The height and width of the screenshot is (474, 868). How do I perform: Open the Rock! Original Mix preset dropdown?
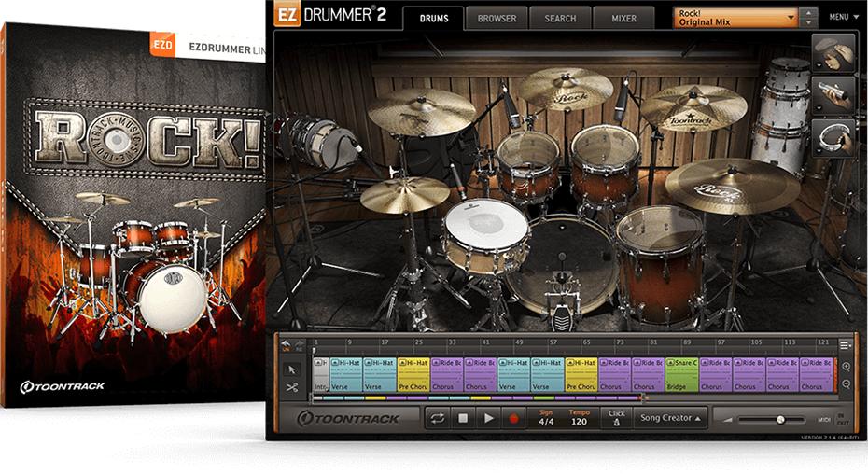click(735, 18)
